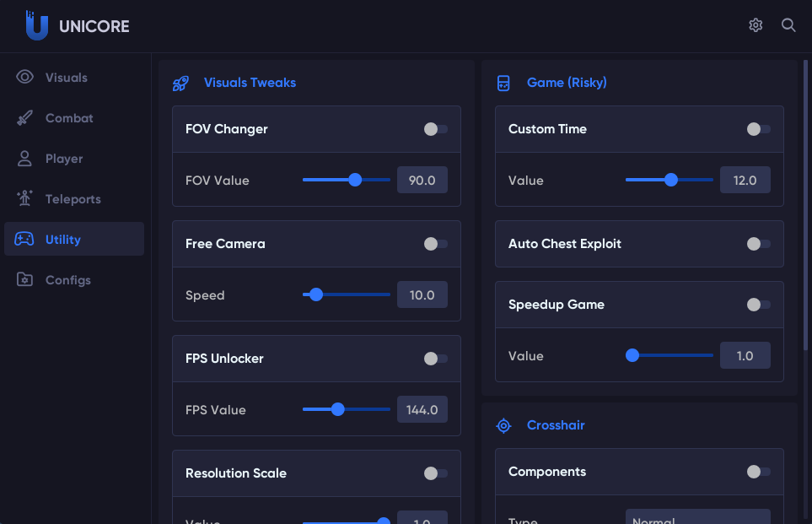
Task: Click the folder icon beside Configs
Action: [25, 280]
